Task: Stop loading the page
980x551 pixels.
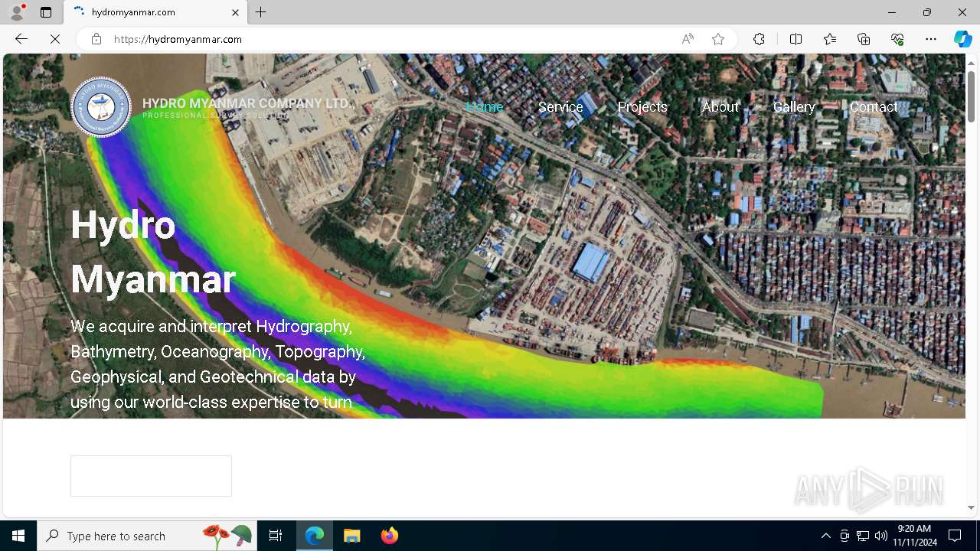Action: point(55,39)
